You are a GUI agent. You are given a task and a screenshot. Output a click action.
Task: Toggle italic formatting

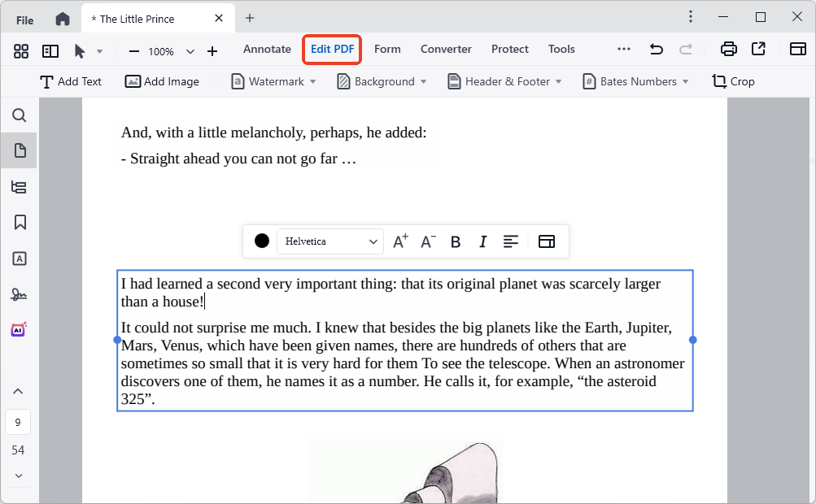pyautogui.click(x=482, y=241)
